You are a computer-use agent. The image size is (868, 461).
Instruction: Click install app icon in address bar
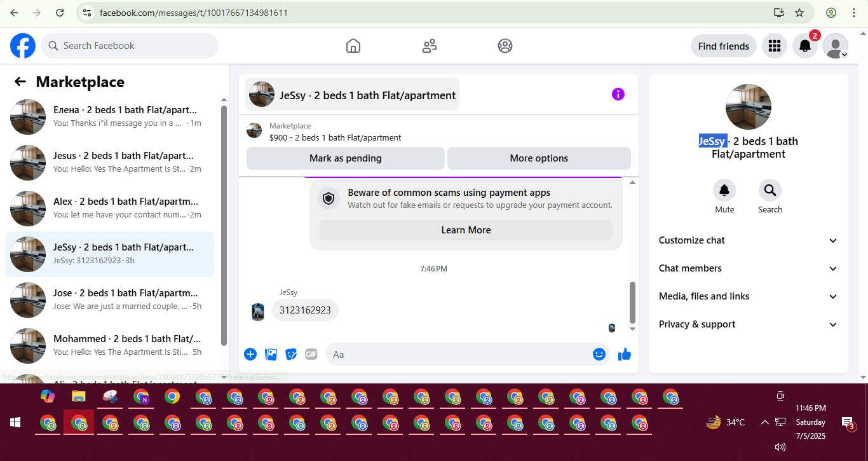[x=779, y=13]
